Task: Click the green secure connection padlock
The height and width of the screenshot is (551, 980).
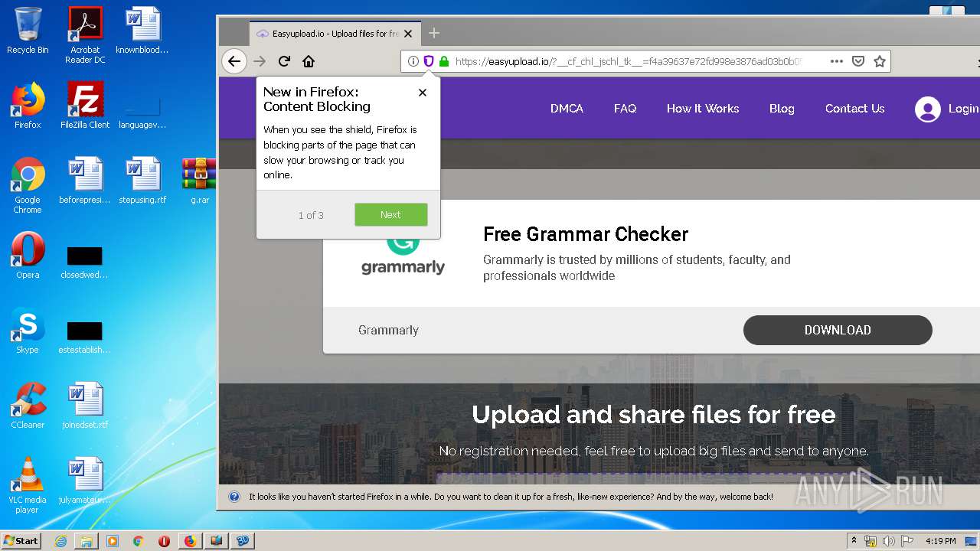Action: [443, 61]
